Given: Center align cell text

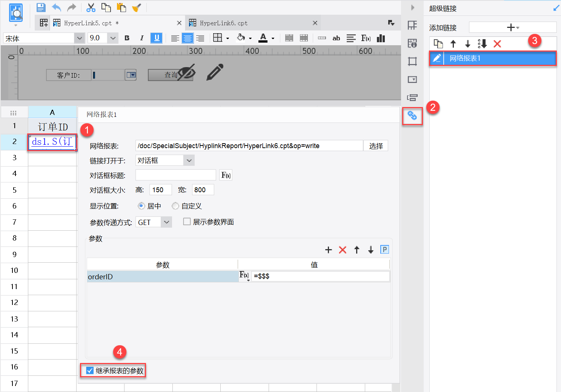Looking at the screenshot, I should (188, 38).
